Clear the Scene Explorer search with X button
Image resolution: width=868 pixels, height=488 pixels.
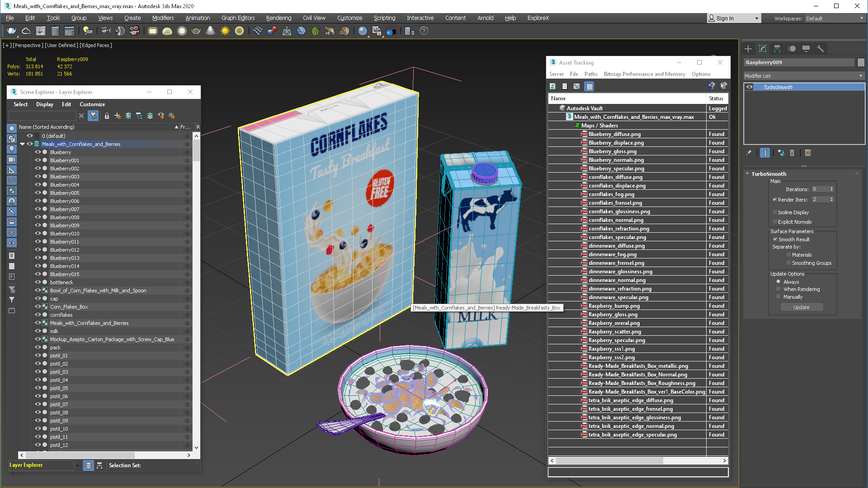pos(81,116)
